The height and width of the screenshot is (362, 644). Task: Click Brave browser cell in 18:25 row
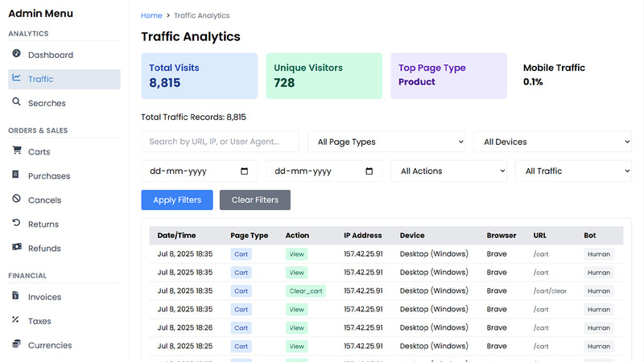[497, 347]
